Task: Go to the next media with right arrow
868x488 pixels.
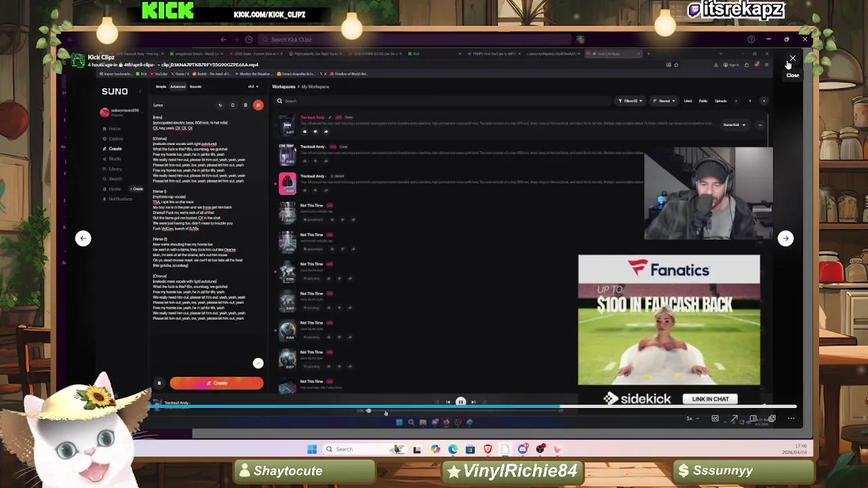Action: click(x=785, y=238)
